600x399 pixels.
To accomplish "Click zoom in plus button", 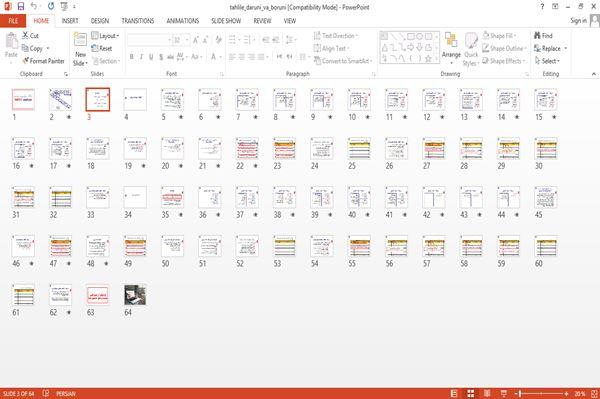I will tap(566, 393).
